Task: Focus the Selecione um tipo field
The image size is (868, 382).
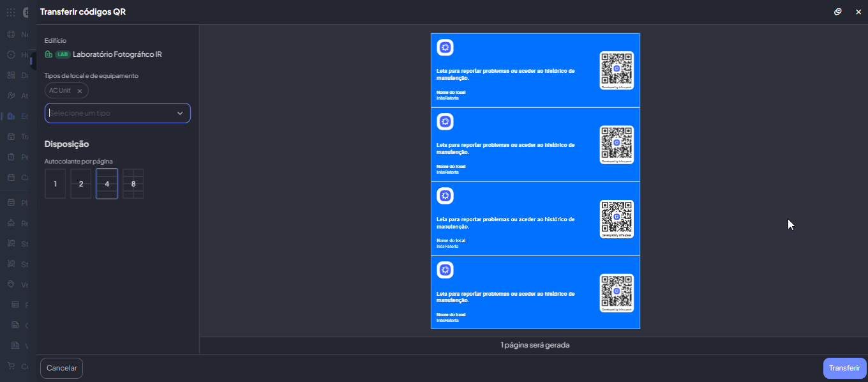Action: [x=117, y=113]
